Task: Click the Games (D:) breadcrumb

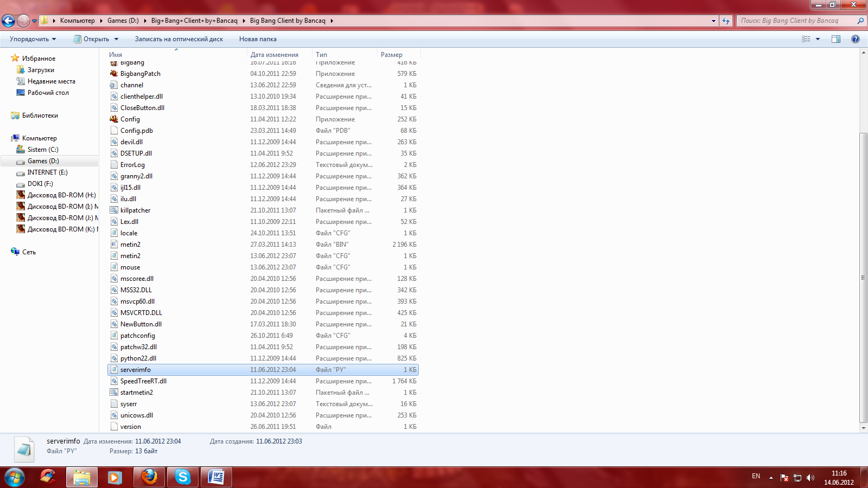Action: 123,21
